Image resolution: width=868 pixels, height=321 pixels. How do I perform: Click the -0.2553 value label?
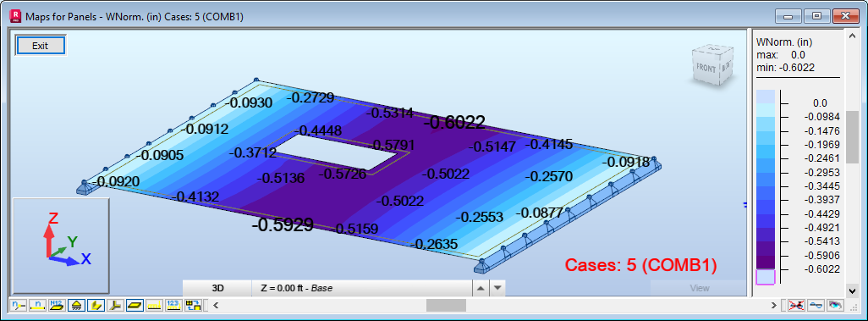[x=480, y=217]
